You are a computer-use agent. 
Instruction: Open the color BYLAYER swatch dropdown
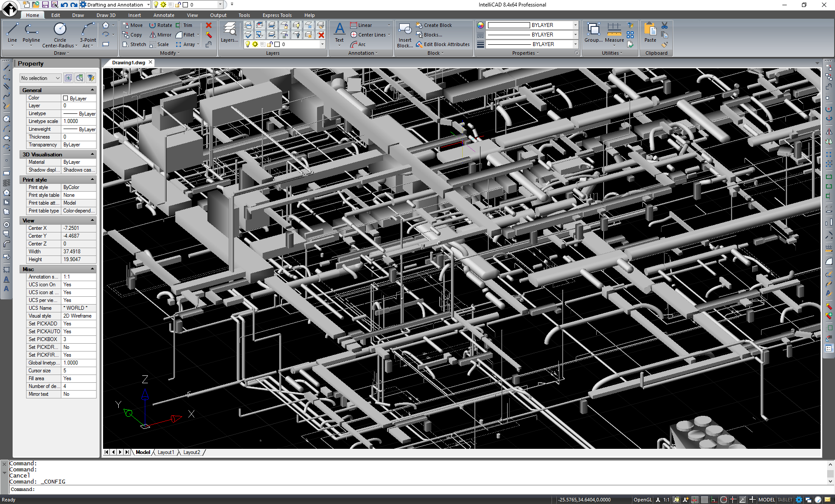(x=575, y=25)
